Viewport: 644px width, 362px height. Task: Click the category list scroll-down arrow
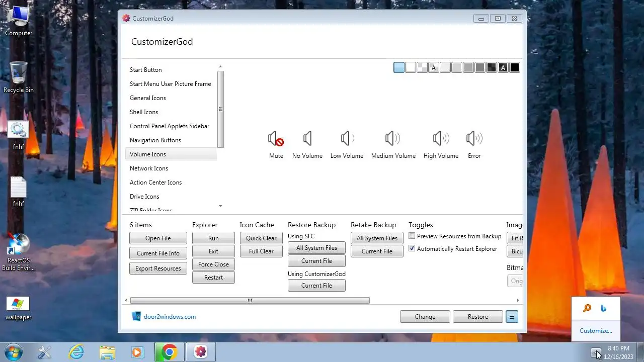220,206
